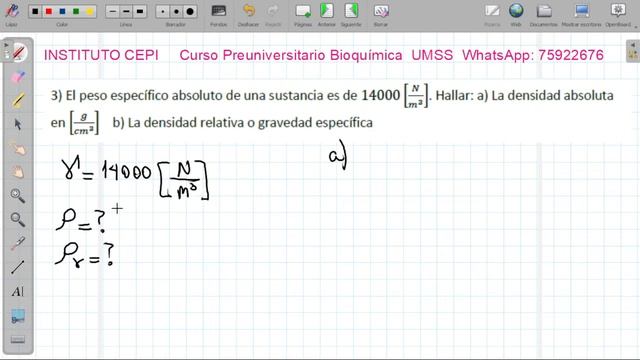Choose the large eraser size
The height and width of the screenshot is (360, 640).
click(190, 11)
